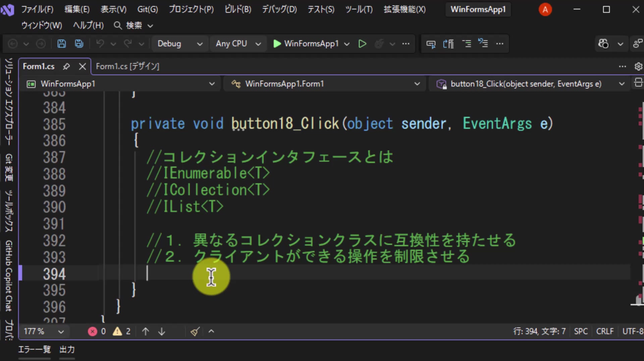
Task: Open the ファイル(F) menu
Action: (37, 9)
